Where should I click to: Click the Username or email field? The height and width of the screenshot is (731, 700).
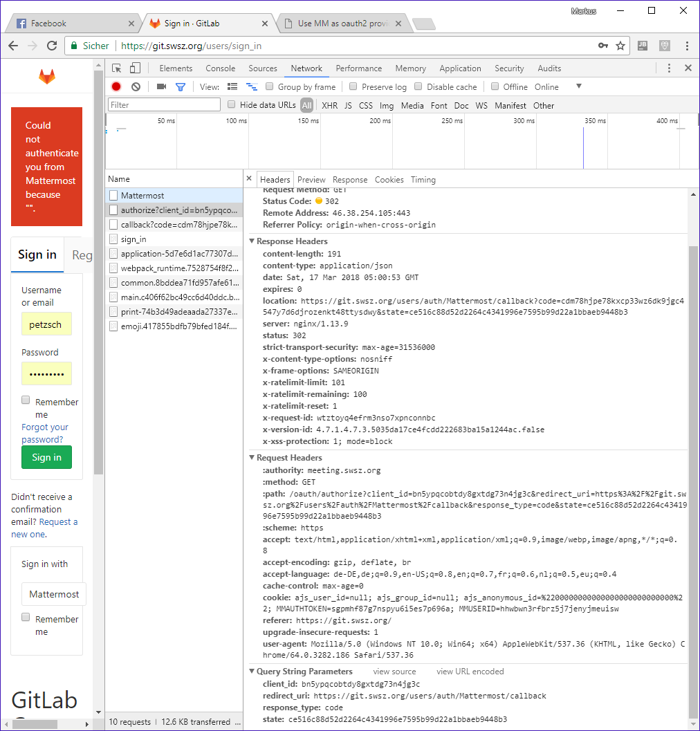[x=46, y=324]
